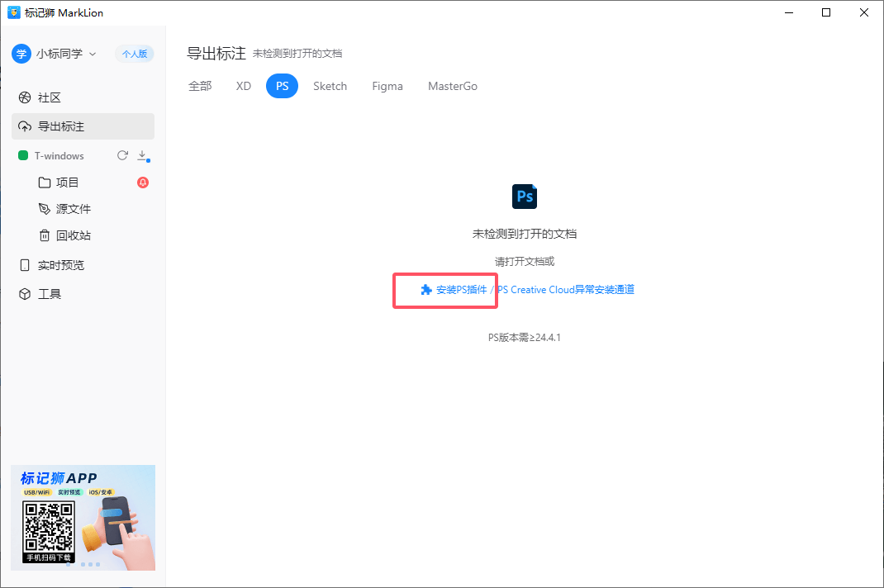Click the cloud upload icon beside 导出标注

[25, 126]
